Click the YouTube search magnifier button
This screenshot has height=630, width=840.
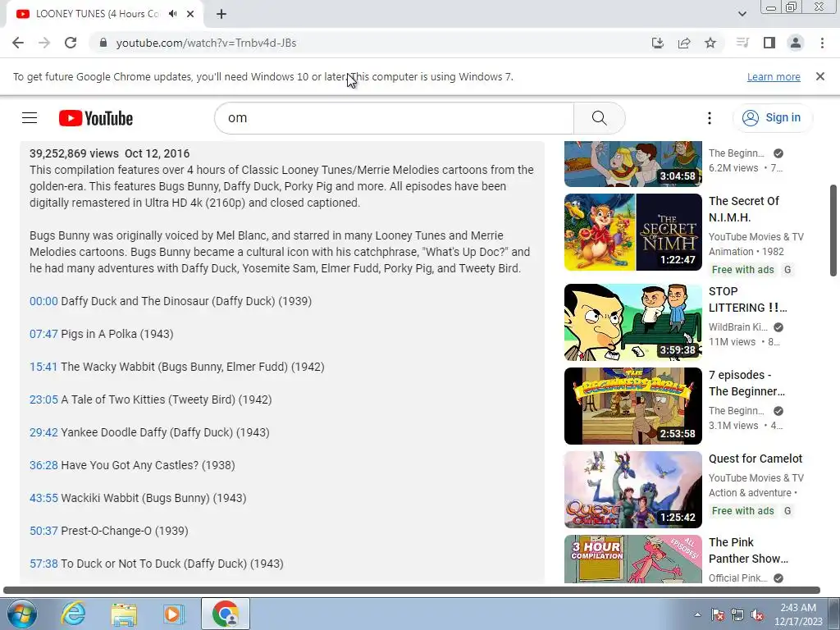(599, 118)
